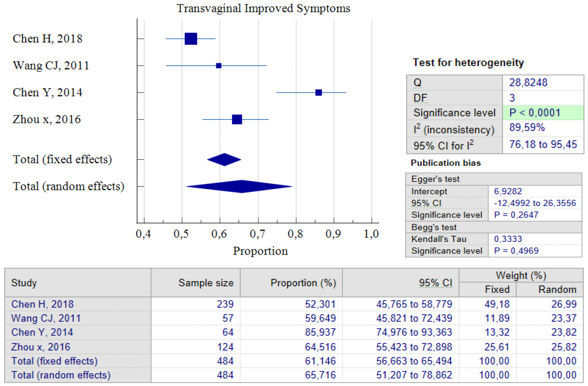The width and height of the screenshot is (588, 386).
Task: Click the Fixed weight column header
Action: tap(496, 290)
